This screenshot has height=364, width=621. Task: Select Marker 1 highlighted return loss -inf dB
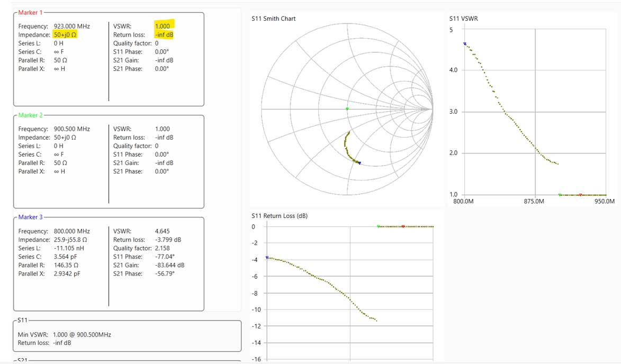(x=164, y=35)
